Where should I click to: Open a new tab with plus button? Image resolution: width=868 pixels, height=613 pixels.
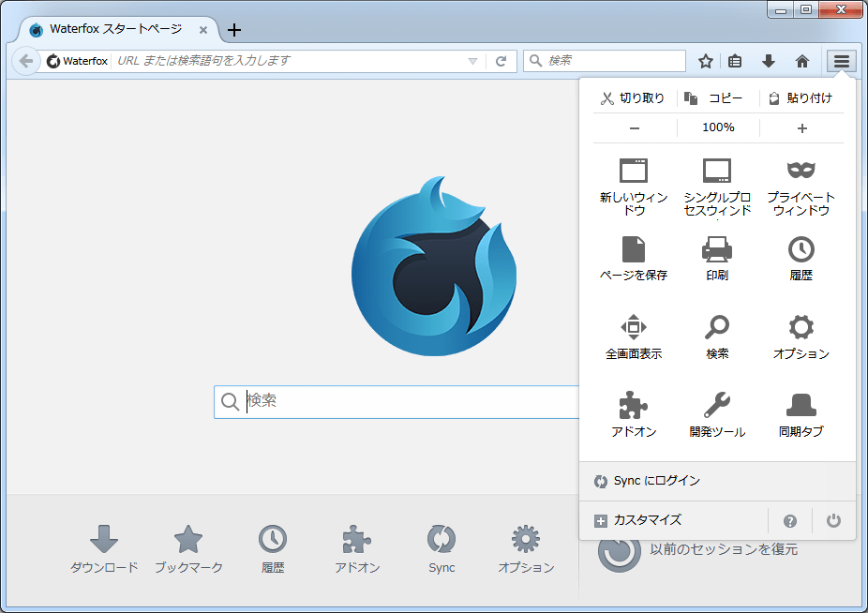pyautogui.click(x=234, y=30)
